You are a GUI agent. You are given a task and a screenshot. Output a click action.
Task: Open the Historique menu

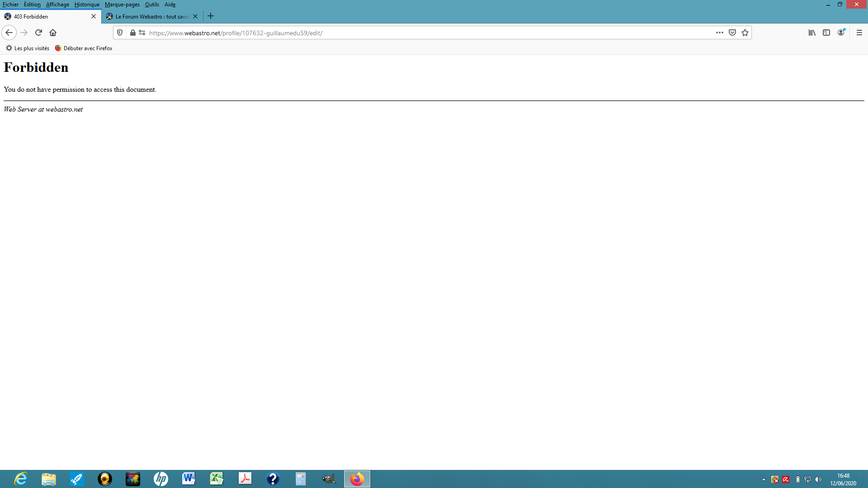tap(87, 5)
